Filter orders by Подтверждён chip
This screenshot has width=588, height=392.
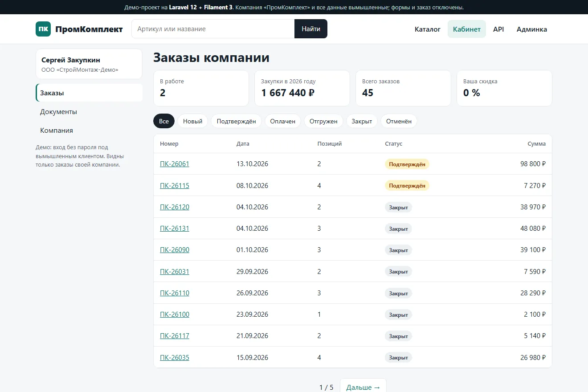[x=237, y=121]
